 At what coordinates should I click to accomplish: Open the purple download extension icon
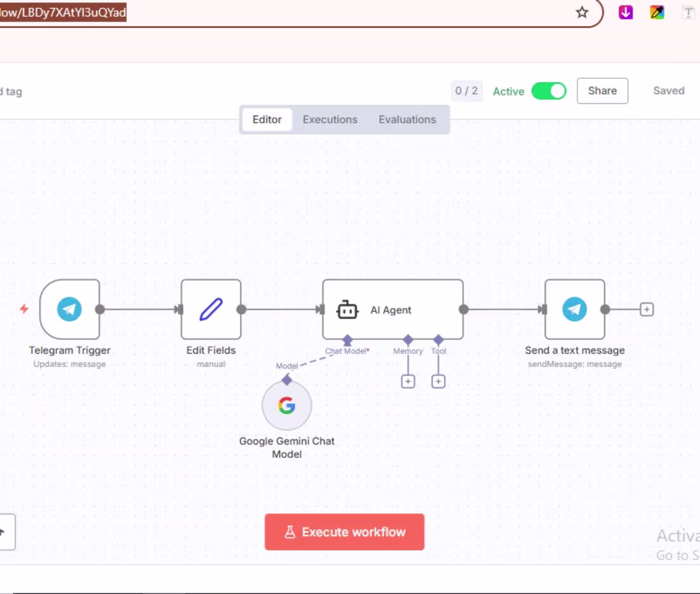(626, 12)
